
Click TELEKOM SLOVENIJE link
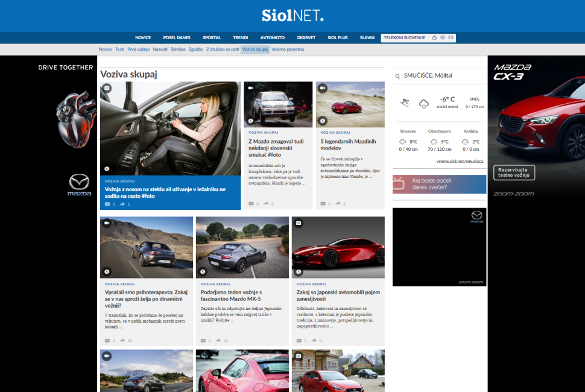point(405,37)
